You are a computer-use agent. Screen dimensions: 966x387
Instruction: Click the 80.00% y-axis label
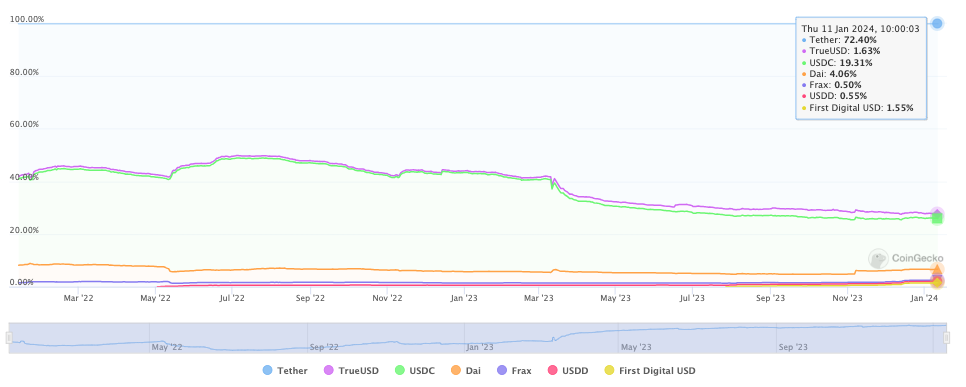click(25, 72)
